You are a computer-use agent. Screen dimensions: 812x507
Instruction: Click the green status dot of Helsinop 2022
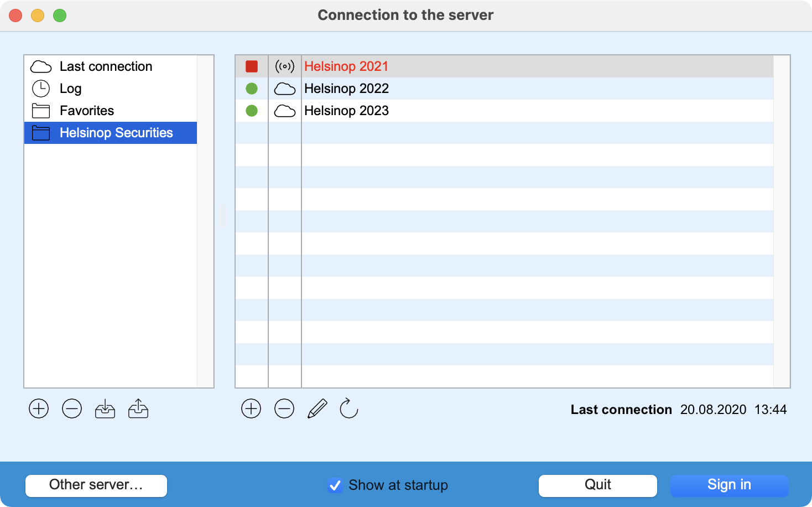point(252,89)
